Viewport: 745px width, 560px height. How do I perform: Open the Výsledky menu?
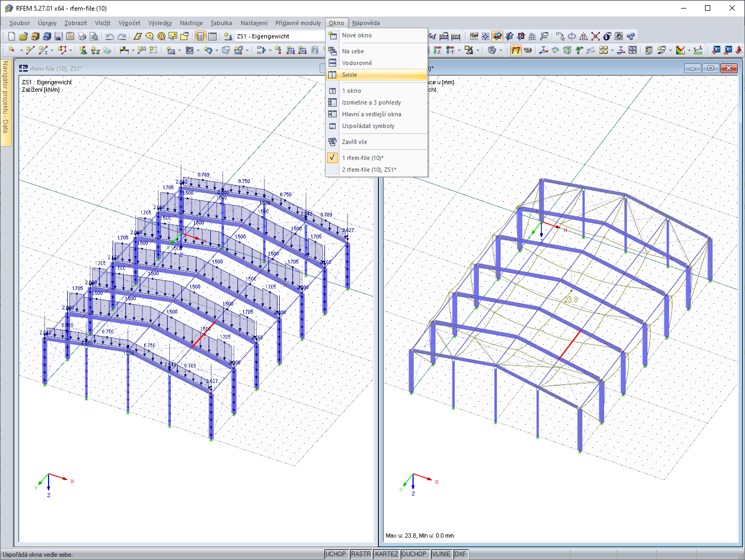point(160,23)
